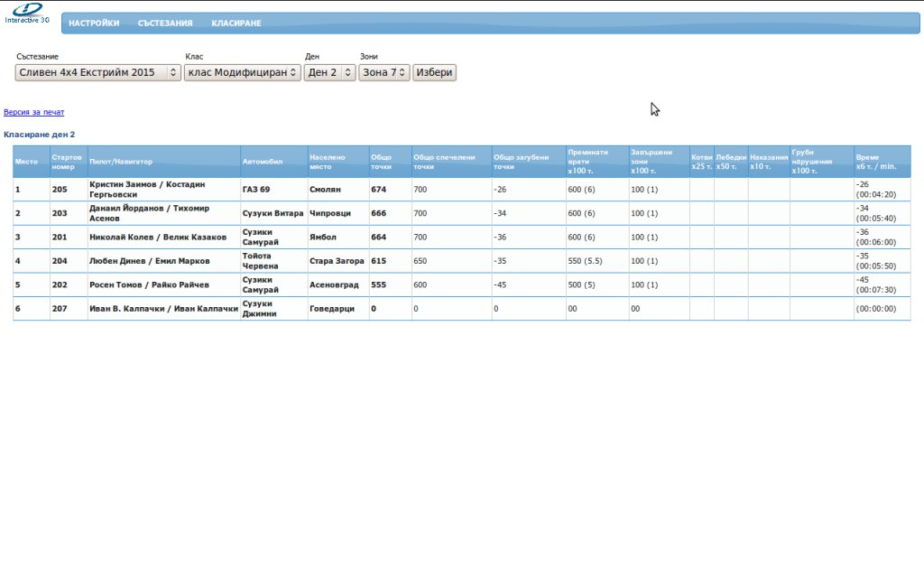This screenshot has height=578, width=924.
Task: Click the town Чипровци
Action: 330,213
